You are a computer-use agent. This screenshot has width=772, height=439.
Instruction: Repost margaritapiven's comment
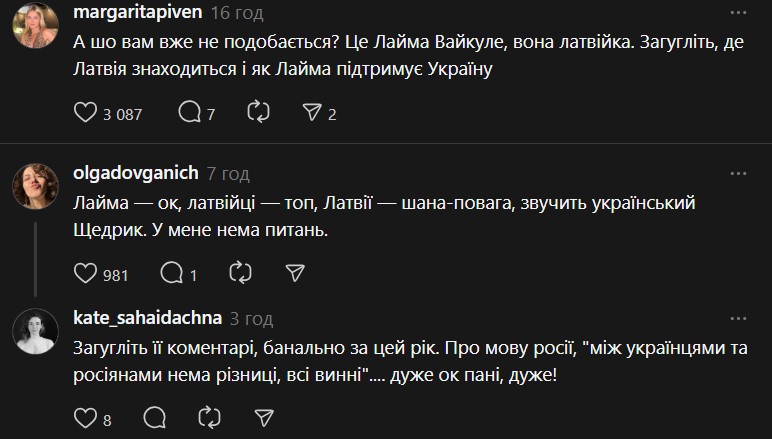[258, 113]
